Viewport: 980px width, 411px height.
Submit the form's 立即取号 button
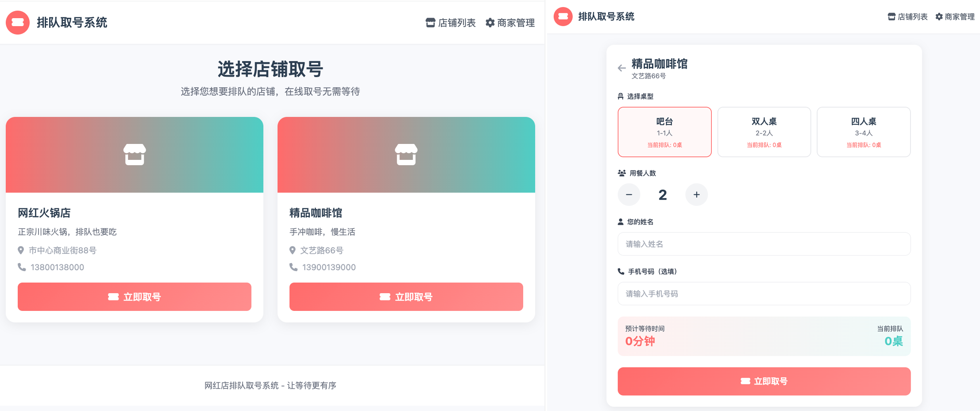pyautogui.click(x=764, y=381)
